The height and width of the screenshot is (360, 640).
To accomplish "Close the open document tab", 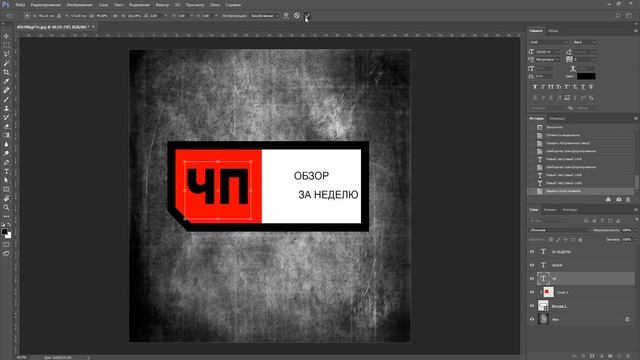I will (93, 27).
